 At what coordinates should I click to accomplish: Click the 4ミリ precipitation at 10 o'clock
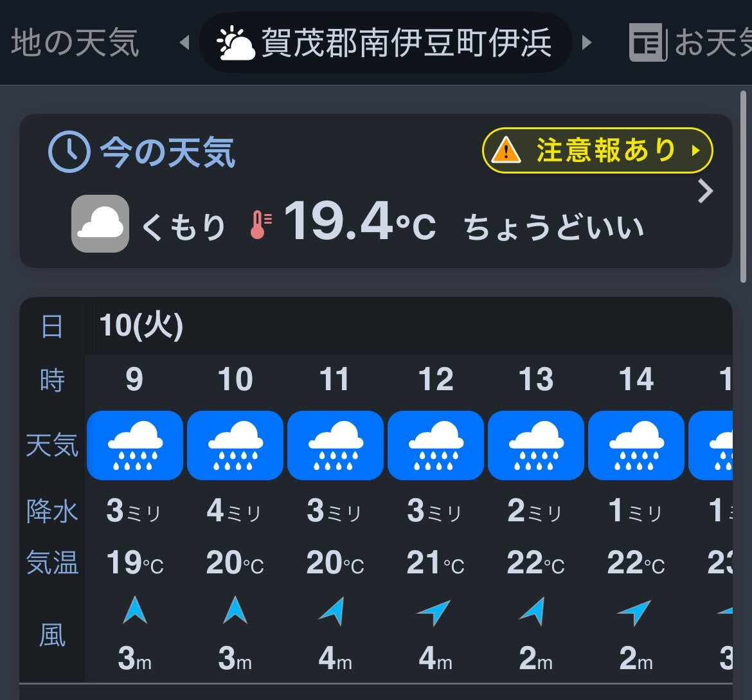pyautogui.click(x=234, y=510)
